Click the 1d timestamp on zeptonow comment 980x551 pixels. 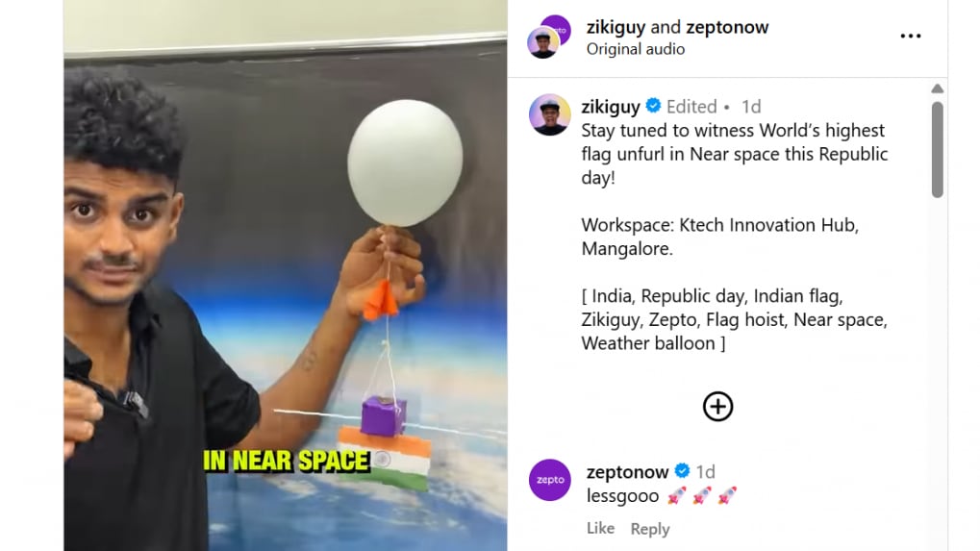point(706,471)
